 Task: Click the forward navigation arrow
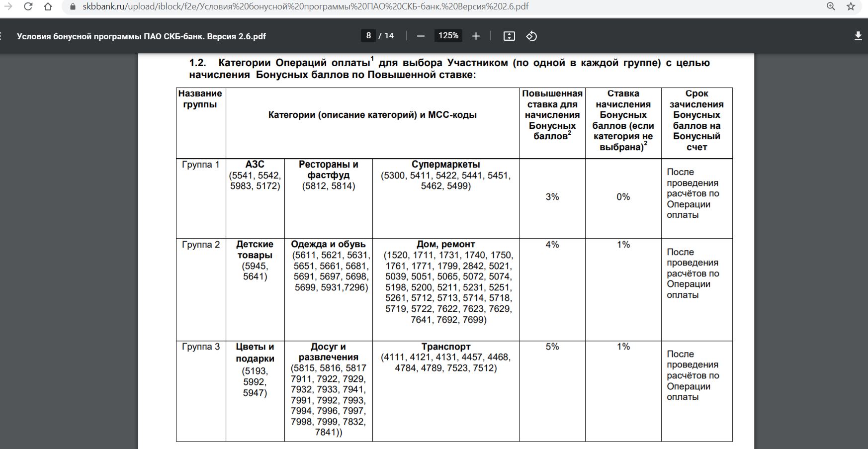tap(8, 6)
